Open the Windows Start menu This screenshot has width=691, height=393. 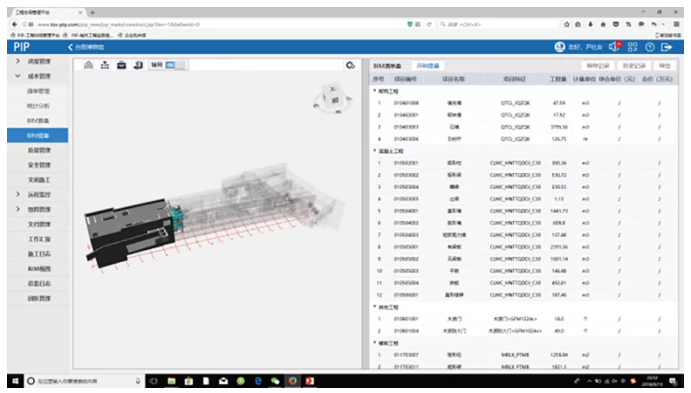pyautogui.click(x=15, y=381)
